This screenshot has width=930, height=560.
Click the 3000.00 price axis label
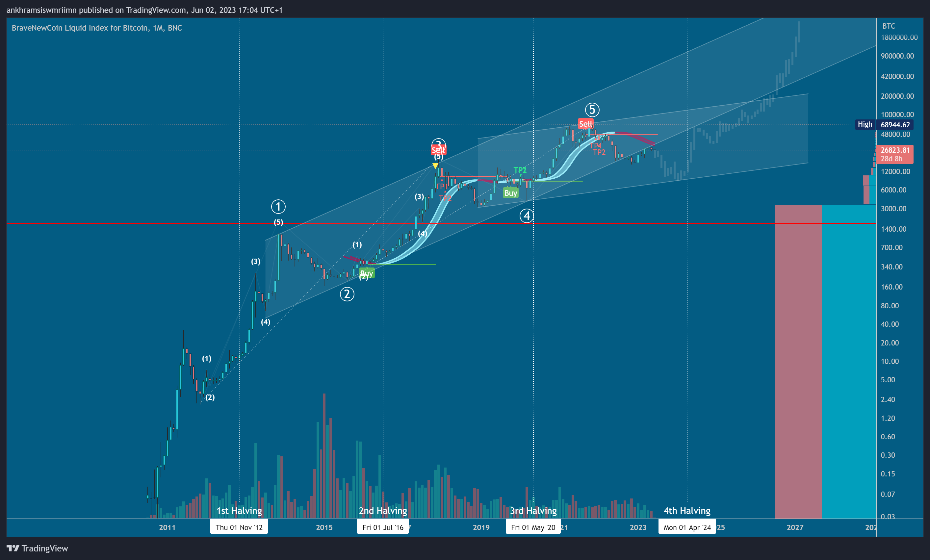893,209
